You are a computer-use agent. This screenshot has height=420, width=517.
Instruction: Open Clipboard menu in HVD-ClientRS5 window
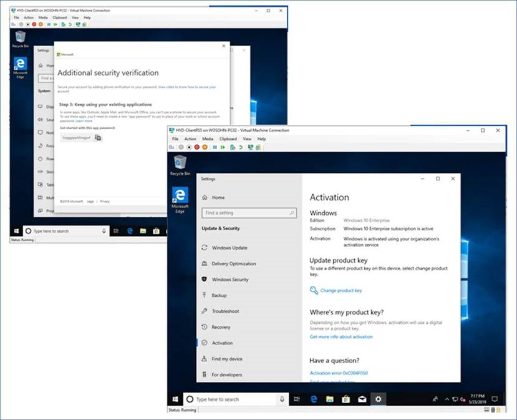(59, 17)
